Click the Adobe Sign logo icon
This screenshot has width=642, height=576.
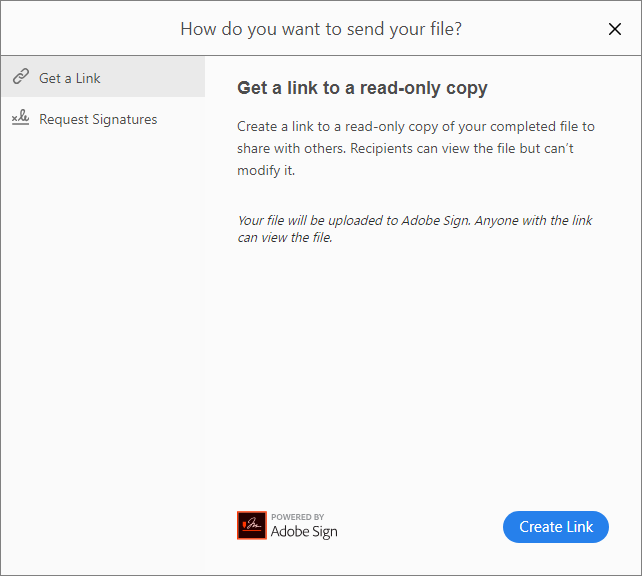click(x=252, y=526)
